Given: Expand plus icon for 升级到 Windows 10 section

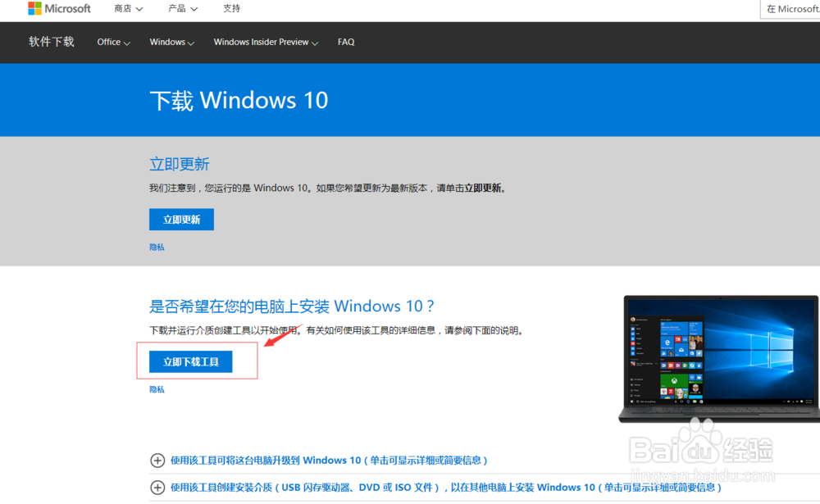Looking at the screenshot, I should [x=157, y=460].
